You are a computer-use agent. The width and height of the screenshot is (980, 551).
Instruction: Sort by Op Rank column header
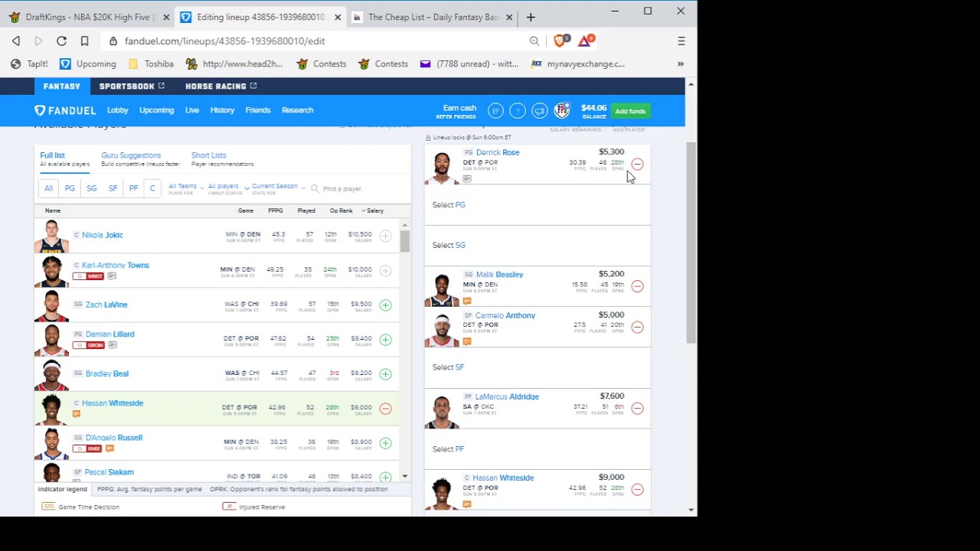[x=341, y=210]
